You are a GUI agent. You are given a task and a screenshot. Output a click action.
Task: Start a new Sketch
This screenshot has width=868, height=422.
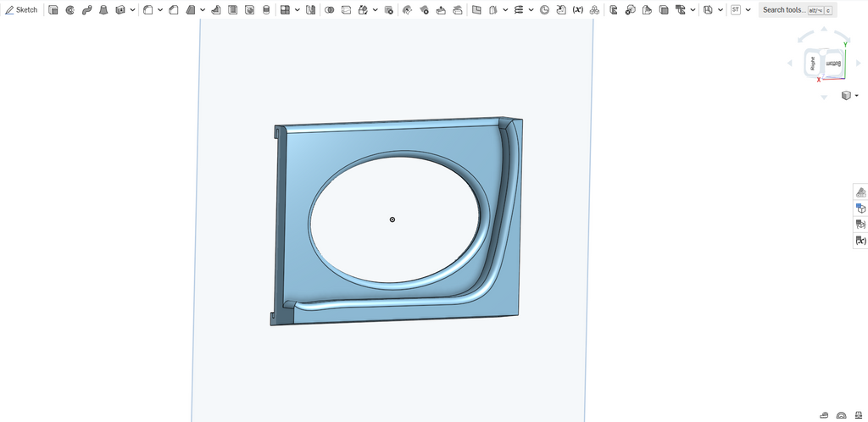tap(21, 10)
